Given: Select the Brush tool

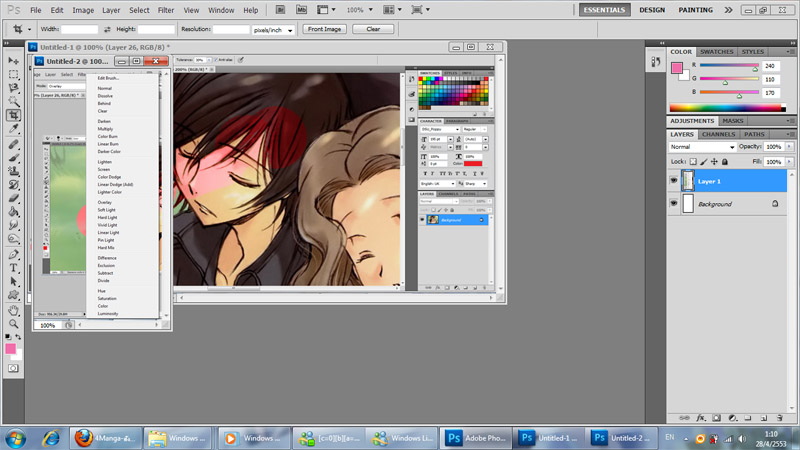Looking at the screenshot, I should (13, 158).
